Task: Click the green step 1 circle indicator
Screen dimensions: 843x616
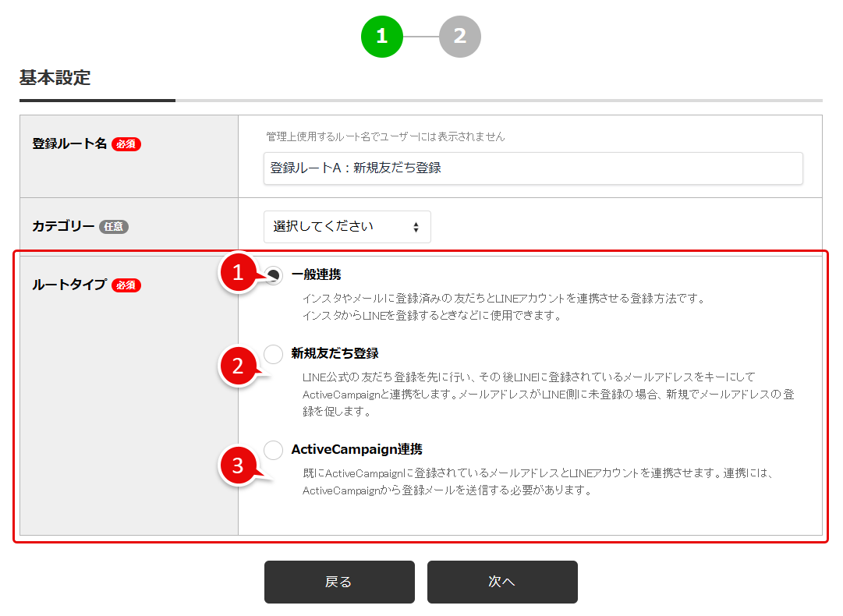Action: point(381,36)
